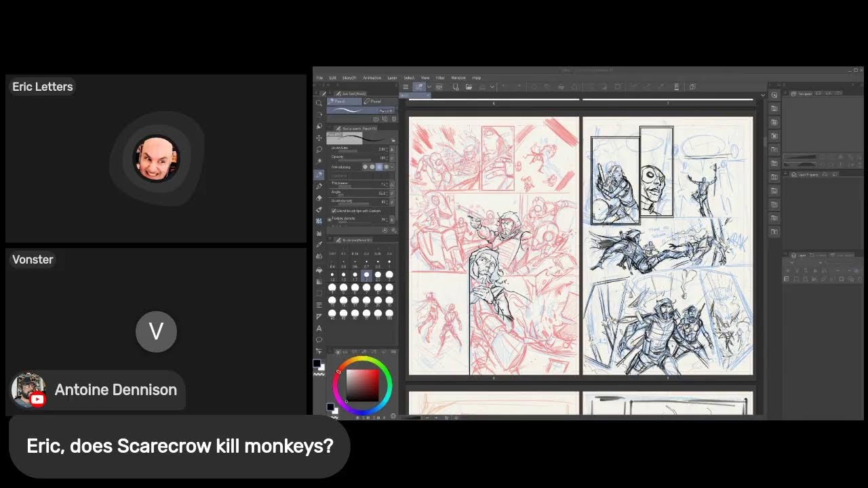868x488 pixels.
Task: Choose the Lasso selection tool
Action: (319, 149)
